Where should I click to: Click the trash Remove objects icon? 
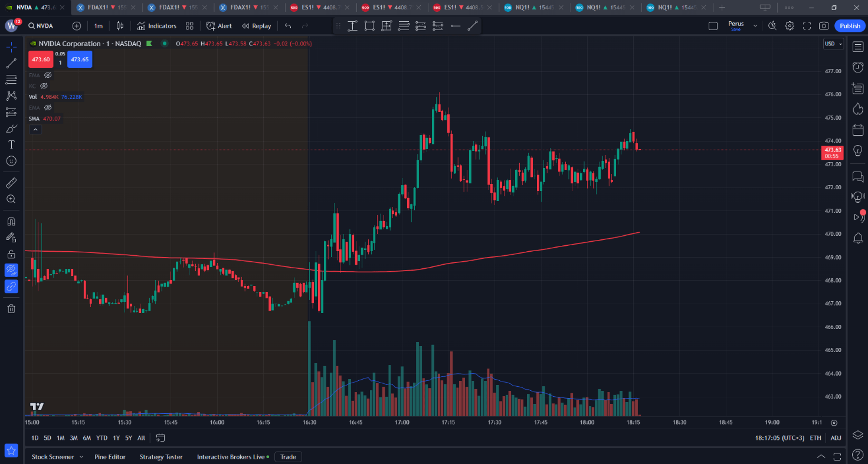11,308
